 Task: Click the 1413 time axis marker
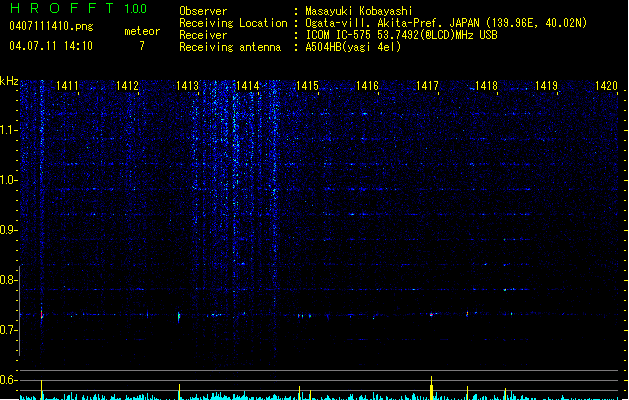(187, 85)
